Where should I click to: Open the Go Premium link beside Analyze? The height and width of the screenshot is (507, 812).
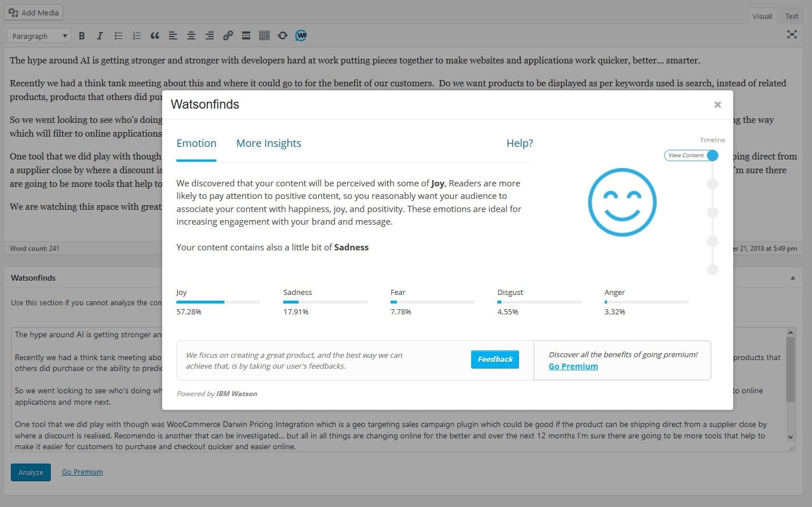[x=82, y=472]
